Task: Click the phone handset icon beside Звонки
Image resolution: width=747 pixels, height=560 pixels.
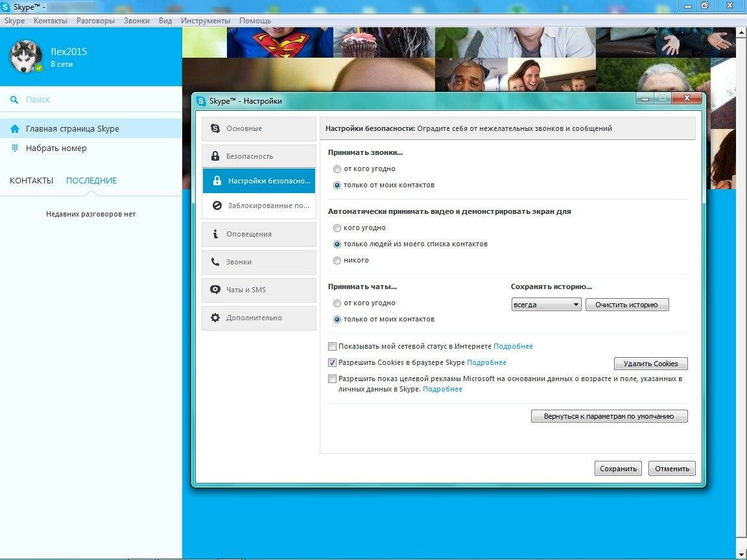Action: (215, 262)
